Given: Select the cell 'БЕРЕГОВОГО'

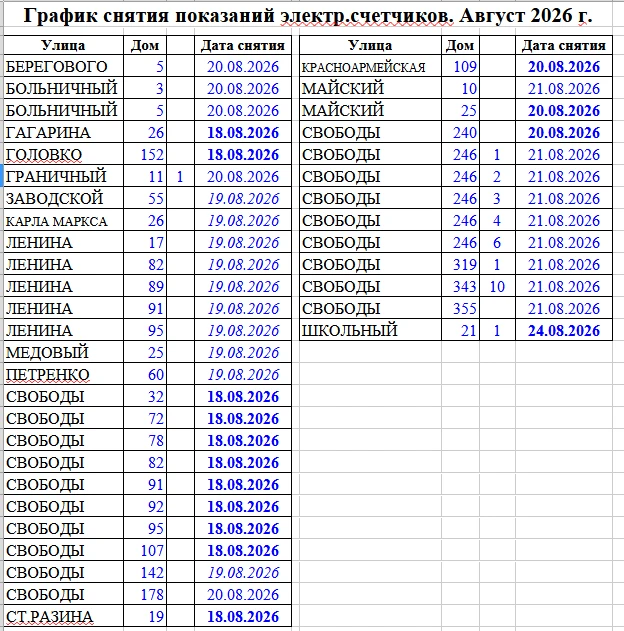Looking at the screenshot, I should 64,66.
